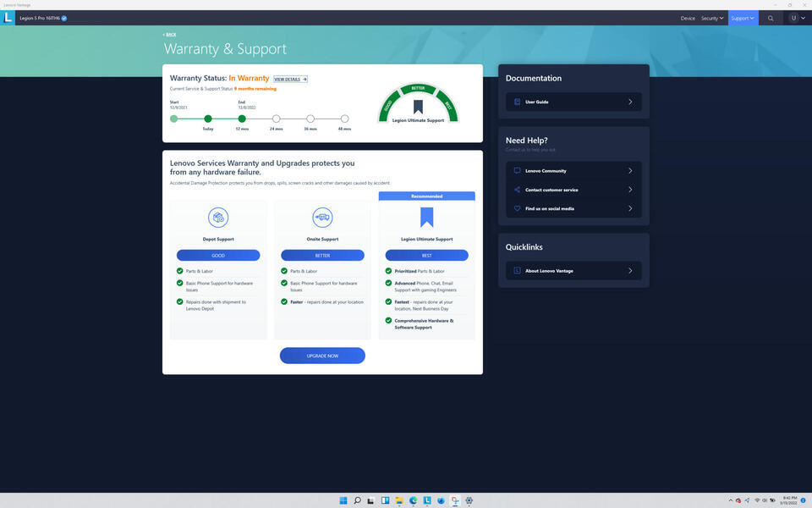Click the verified badge beside Legion 5 Pro

coord(64,18)
